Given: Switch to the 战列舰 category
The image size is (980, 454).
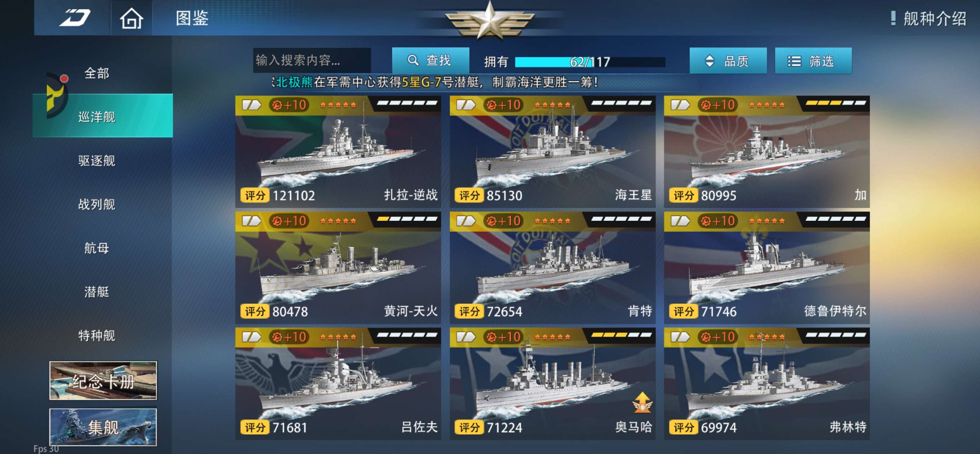Looking at the screenshot, I should [97, 204].
